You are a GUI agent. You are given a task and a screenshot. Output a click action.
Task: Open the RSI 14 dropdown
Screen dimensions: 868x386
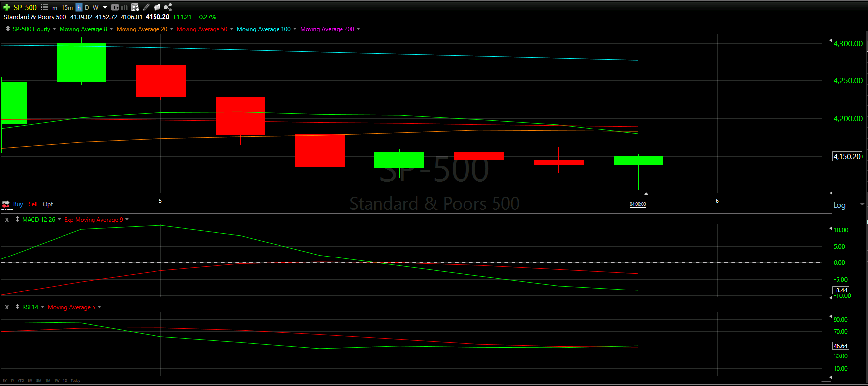point(42,307)
